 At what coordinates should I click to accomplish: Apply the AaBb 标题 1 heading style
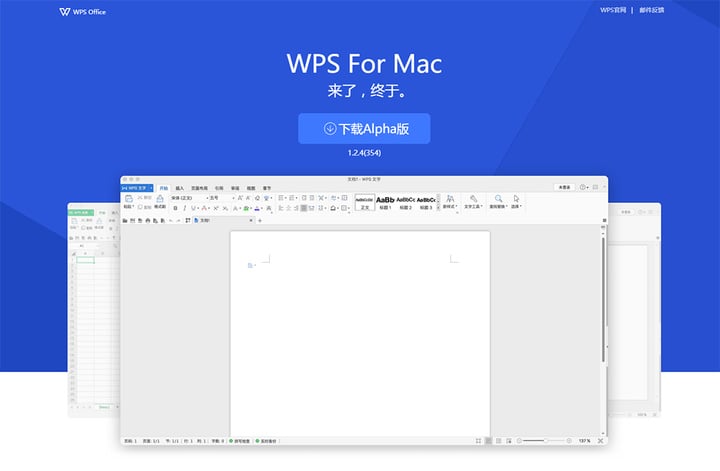(x=385, y=202)
